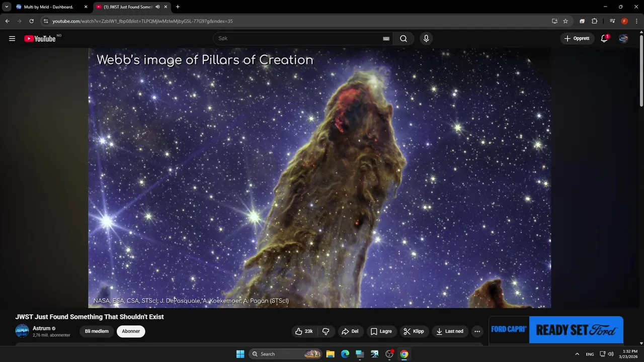Reload the current page
The width and height of the screenshot is (644, 362).
pyautogui.click(x=31, y=21)
